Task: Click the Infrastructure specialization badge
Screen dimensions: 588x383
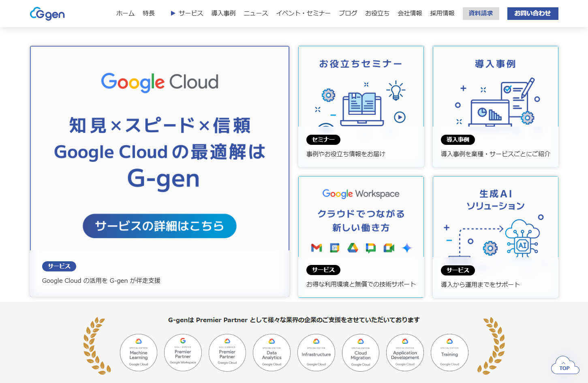Action: tap(316, 353)
